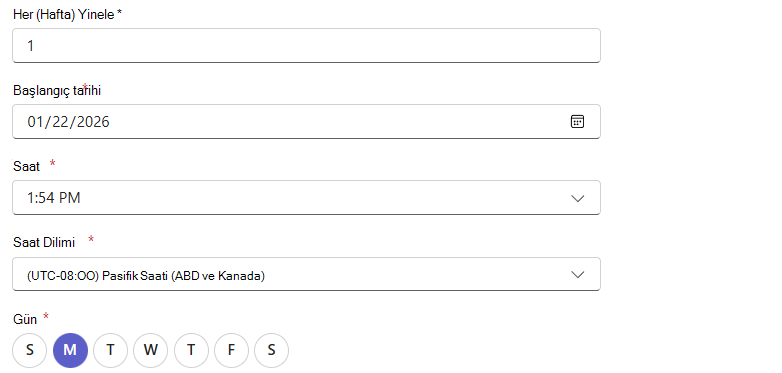
Task: Deselect the highlighted M Monday button
Action: tap(70, 350)
